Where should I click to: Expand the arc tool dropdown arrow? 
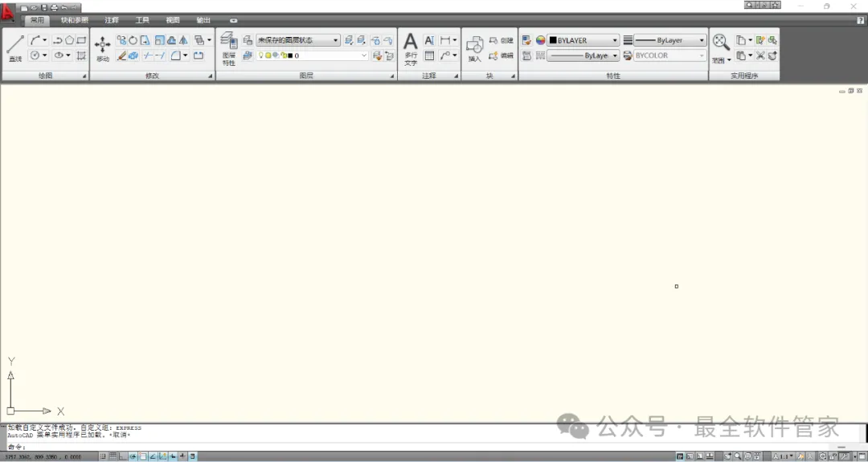click(45, 40)
